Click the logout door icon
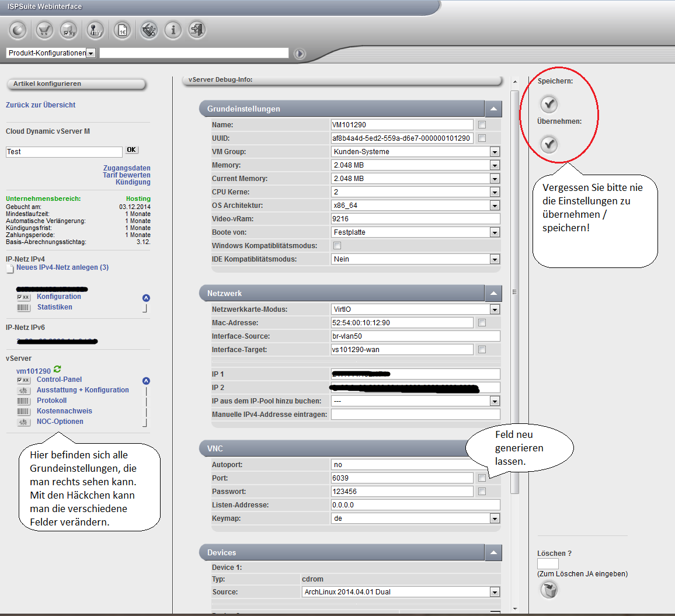 197,30
